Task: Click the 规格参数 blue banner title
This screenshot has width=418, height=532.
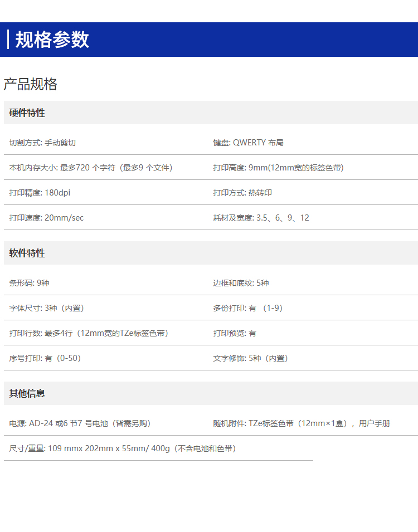Action: point(52,40)
